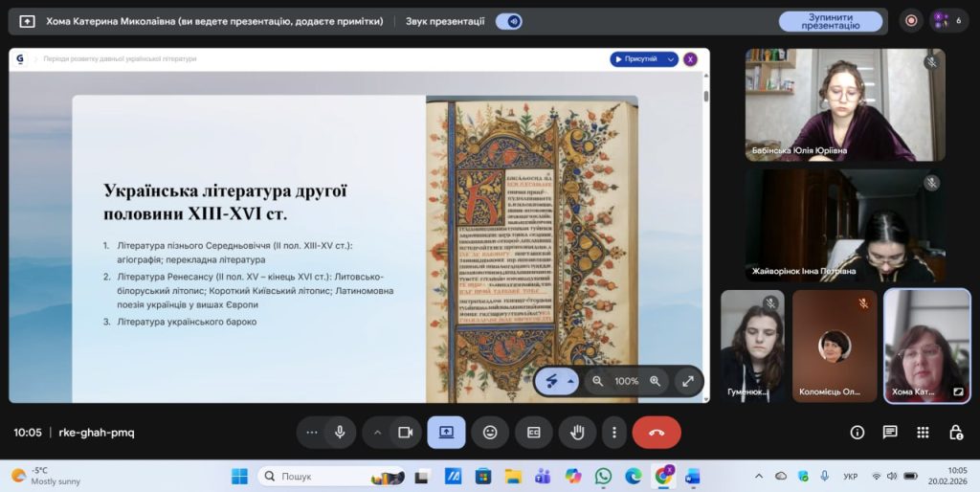Image resolution: width=980 pixels, height=492 pixels.
Task: Open the activities grid icon
Action: pyautogui.click(x=923, y=433)
